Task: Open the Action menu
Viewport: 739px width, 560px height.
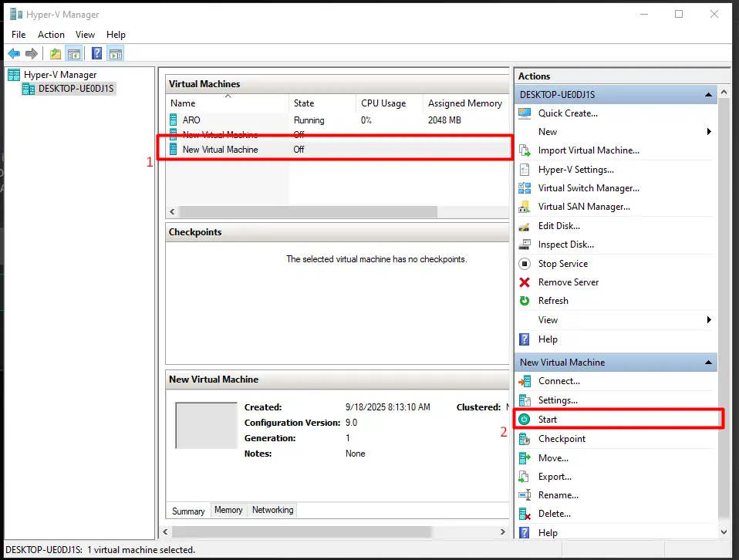Action: 51,35
